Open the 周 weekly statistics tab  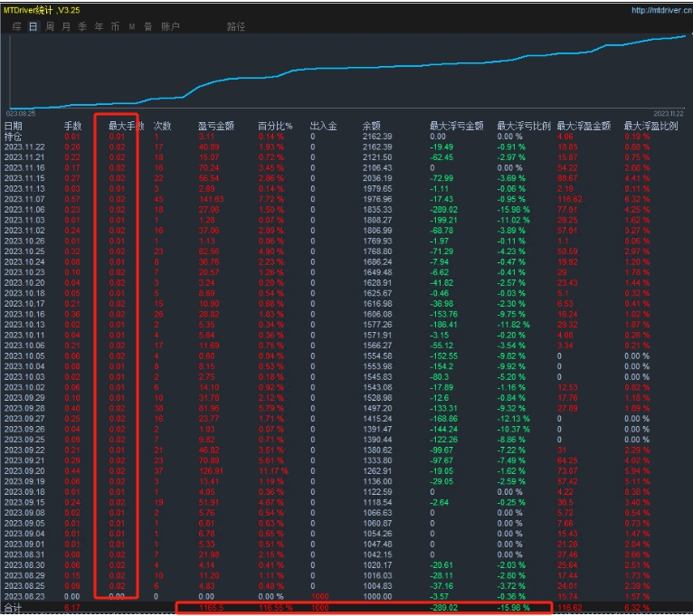pyautogui.click(x=50, y=27)
